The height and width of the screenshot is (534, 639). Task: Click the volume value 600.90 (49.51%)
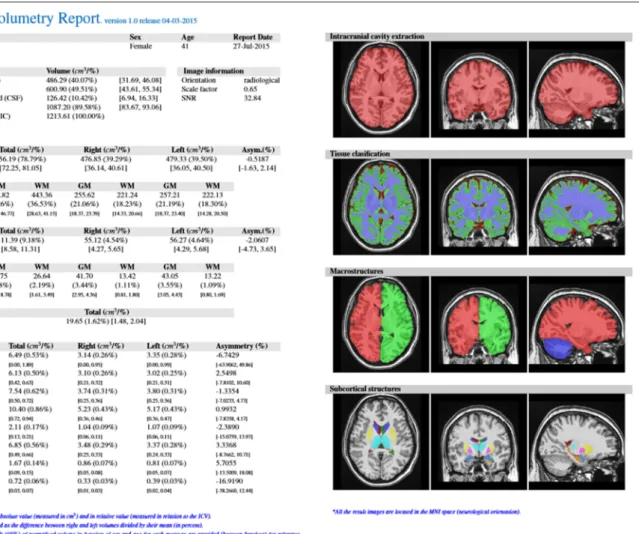click(x=71, y=89)
